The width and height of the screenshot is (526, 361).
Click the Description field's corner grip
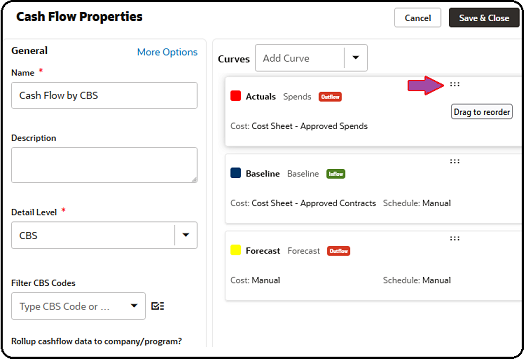194,179
